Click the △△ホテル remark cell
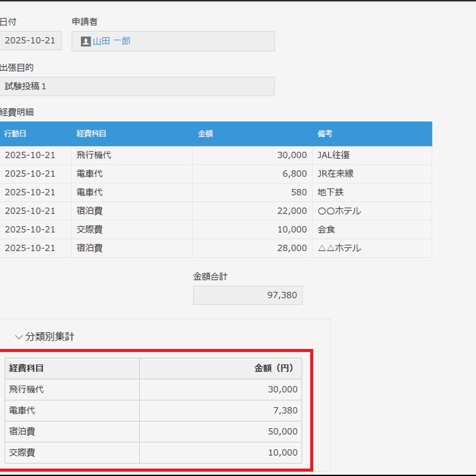 point(372,248)
